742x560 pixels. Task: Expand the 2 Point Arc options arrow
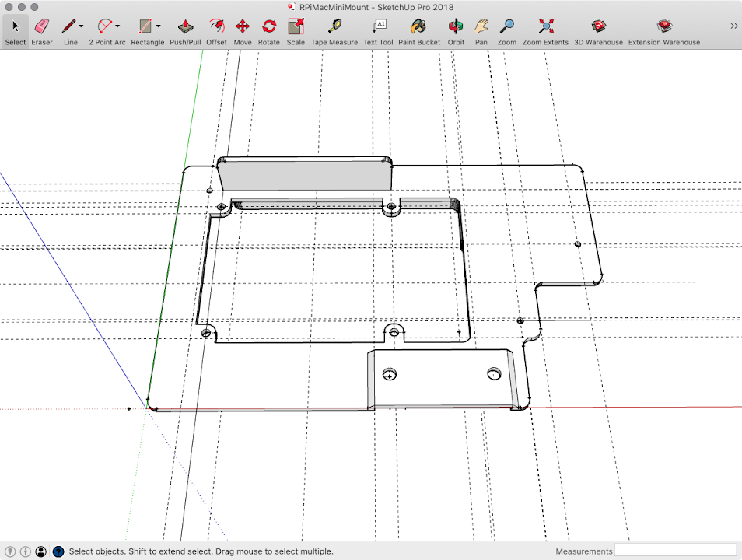pyautogui.click(x=117, y=26)
